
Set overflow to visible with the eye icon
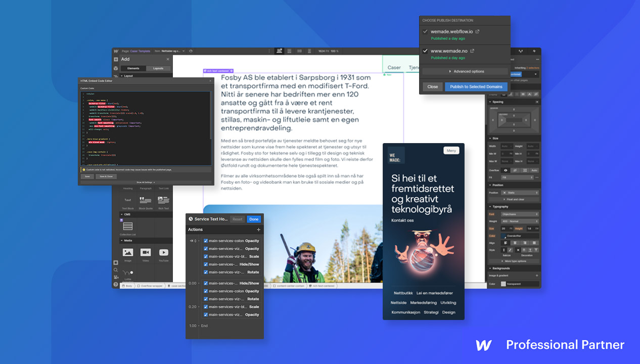[506, 170]
